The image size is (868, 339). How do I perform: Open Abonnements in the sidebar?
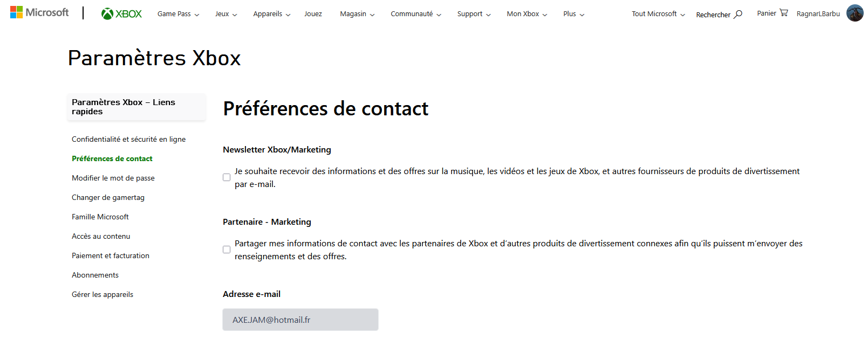(x=95, y=275)
